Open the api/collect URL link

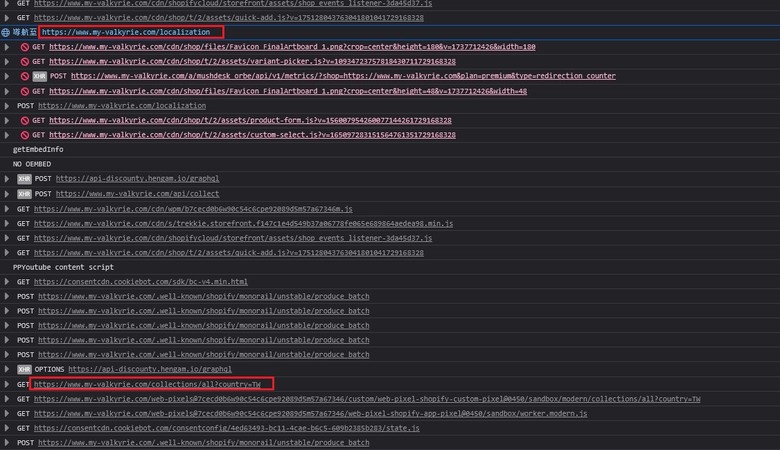pos(137,194)
